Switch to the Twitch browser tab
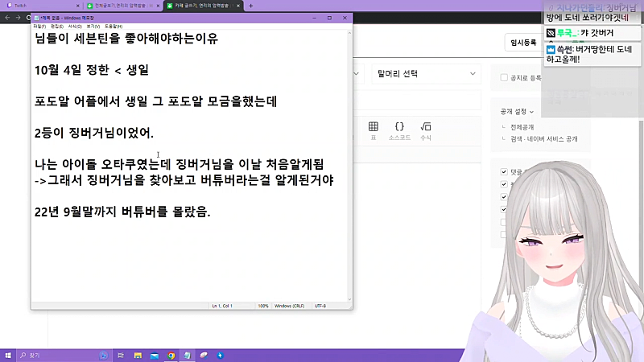The width and height of the screenshot is (644, 362). [41, 6]
